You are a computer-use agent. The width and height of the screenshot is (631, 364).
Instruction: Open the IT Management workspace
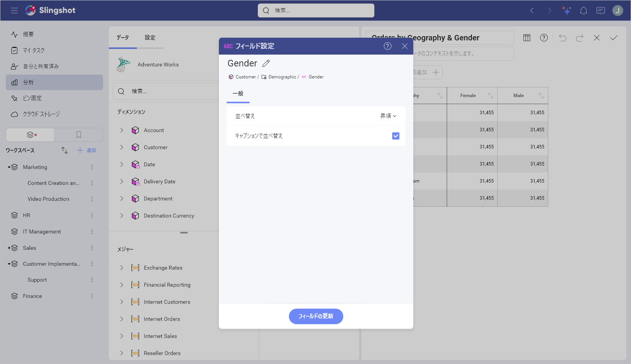(42, 232)
